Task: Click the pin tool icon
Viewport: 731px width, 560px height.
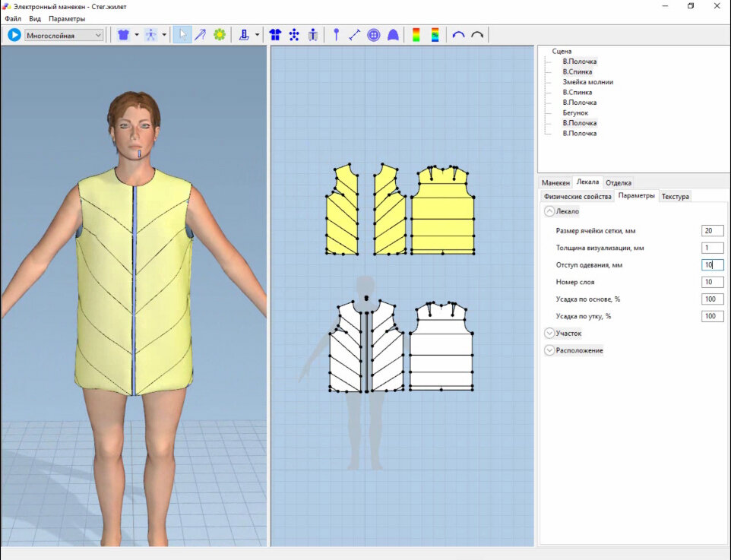Action: click(x=336, y=35)
